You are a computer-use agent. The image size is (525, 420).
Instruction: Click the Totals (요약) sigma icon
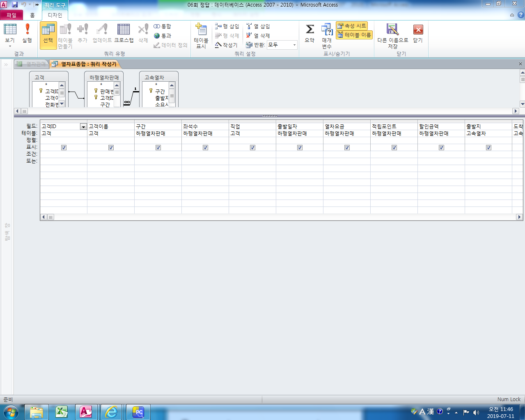(x=309, y=33)
